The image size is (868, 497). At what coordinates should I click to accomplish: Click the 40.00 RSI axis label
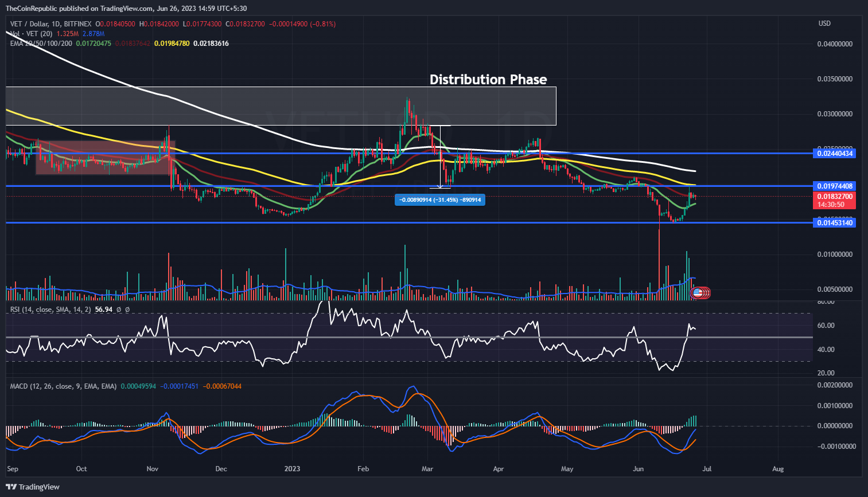pyautogui.click(x=826, y=350)
